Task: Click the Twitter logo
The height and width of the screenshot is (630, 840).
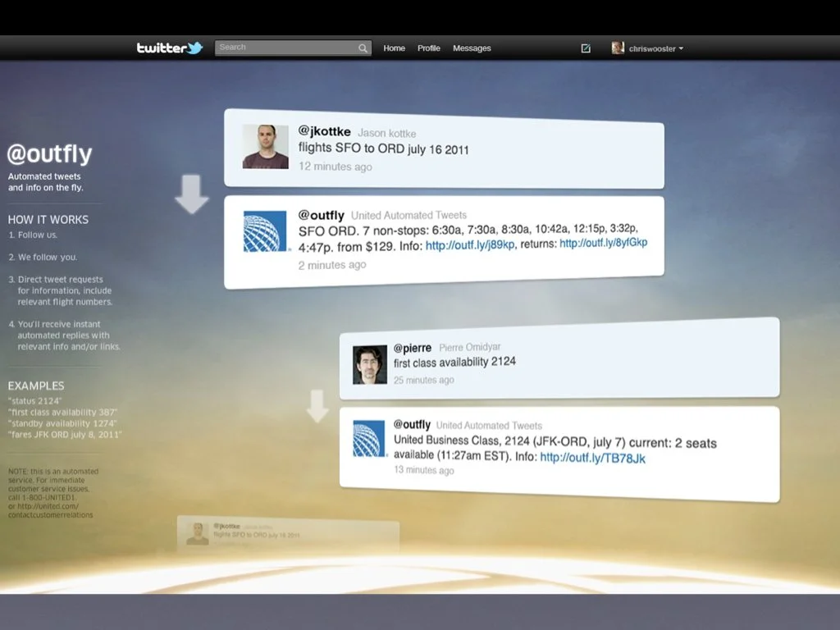Action: (170, 48)
